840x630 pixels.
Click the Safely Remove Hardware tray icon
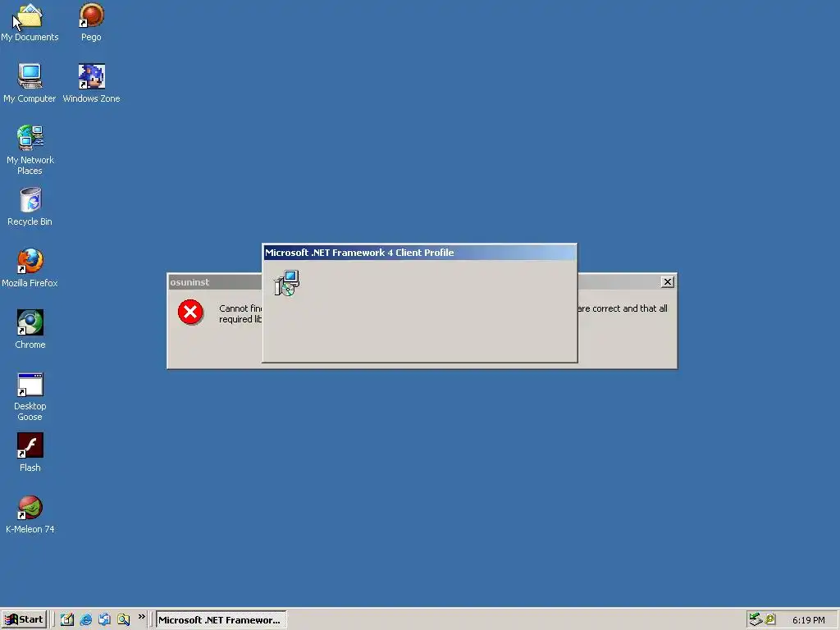pyautogui.click(x=756, y=620)
